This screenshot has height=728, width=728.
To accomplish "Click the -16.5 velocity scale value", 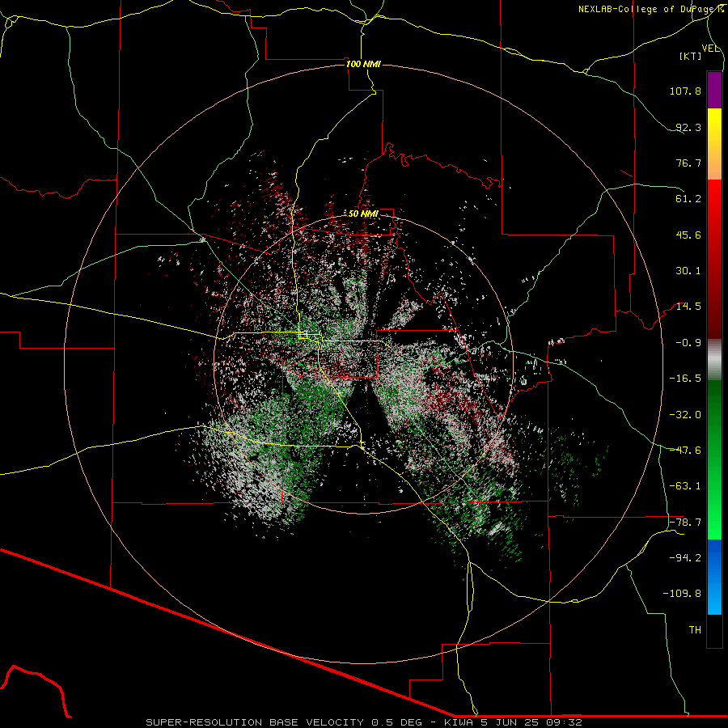I will 685,379.
